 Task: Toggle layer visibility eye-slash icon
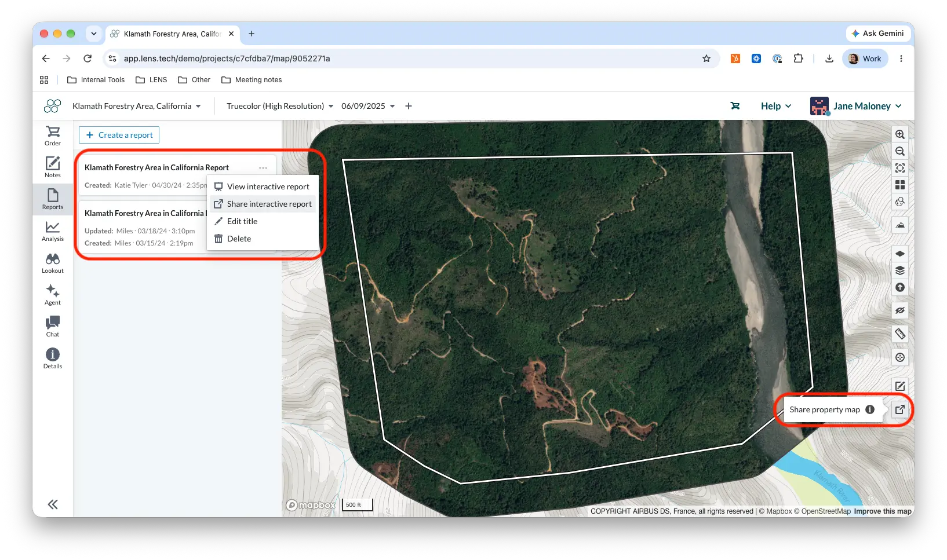[x=900, y=310]
